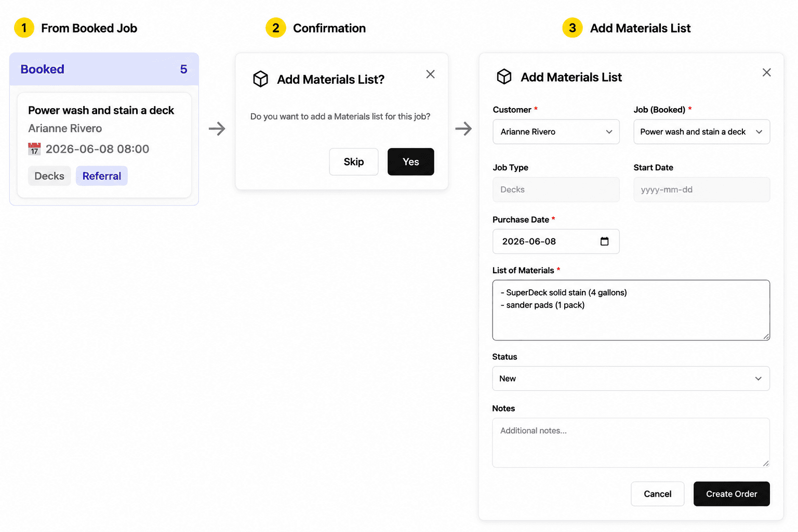
Task: Click the Cancel button in the form
Action: [x=657, y=494]
